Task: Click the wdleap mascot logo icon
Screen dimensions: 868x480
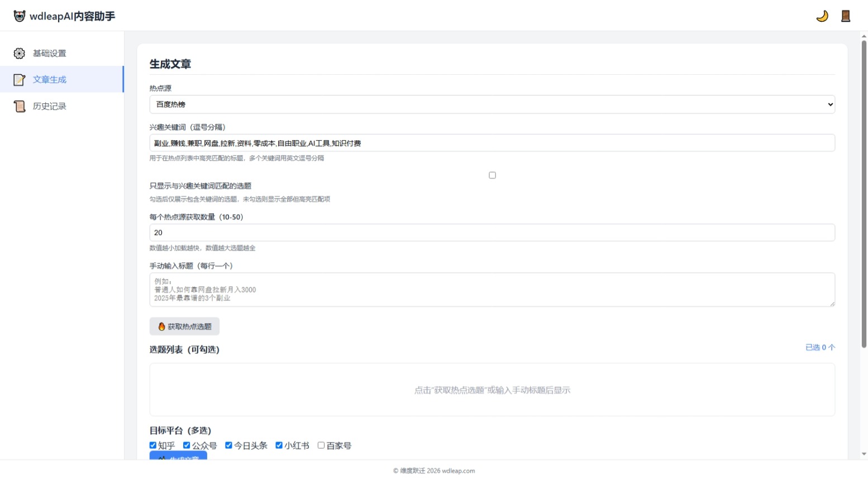Action: tap(20, 16)
